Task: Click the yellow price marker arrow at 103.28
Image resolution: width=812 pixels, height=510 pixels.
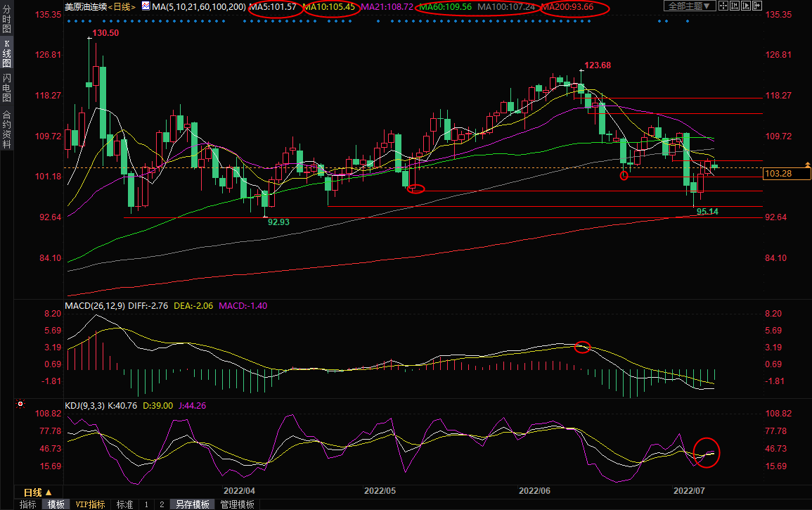Action: point(807,165)
